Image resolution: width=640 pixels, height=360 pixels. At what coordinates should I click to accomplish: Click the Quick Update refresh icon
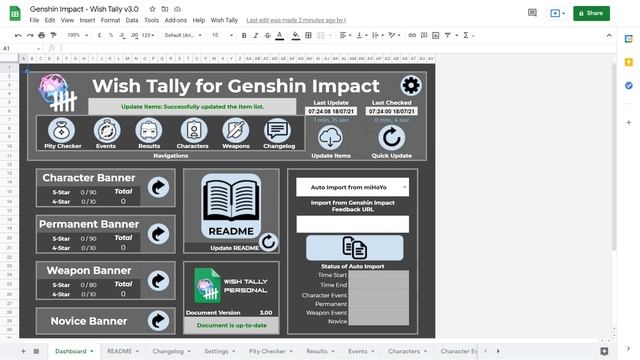(391, 138)
